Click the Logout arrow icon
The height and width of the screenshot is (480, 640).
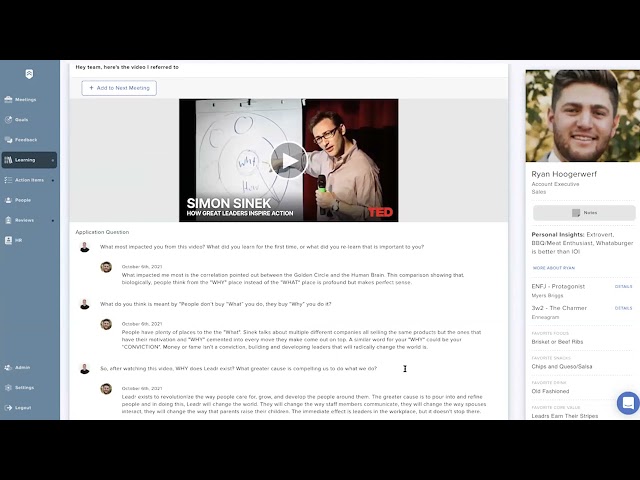pyautogui.click(x=8, y=407)
